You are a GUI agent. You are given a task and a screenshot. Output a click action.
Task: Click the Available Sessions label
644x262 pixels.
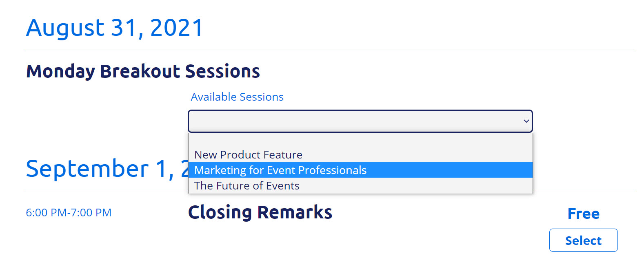[x=237, y=97]
